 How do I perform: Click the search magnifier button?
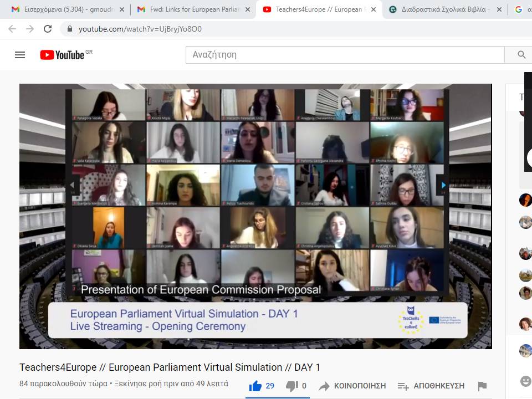pyautogui.click(x=521, y=55)
